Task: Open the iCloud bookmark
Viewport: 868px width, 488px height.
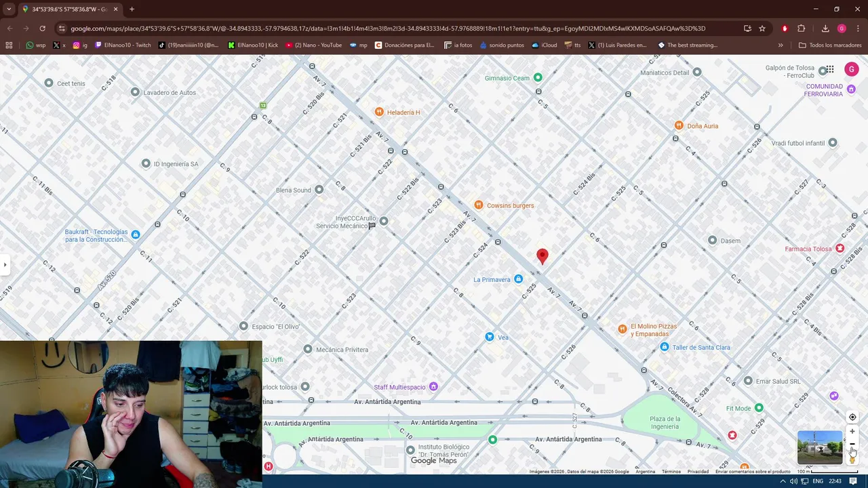Action: [x=544, y=45]
